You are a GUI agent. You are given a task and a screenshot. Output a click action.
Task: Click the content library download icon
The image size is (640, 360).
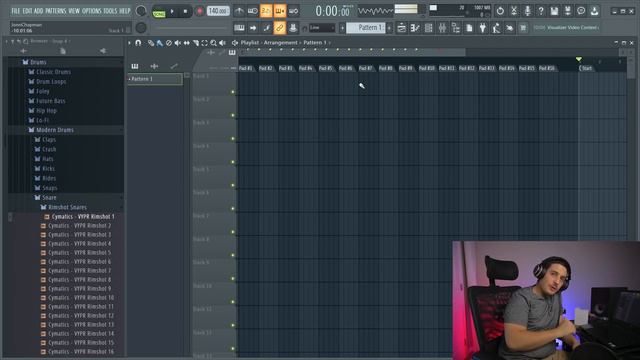pyautogui.click(x=595, y=11)
